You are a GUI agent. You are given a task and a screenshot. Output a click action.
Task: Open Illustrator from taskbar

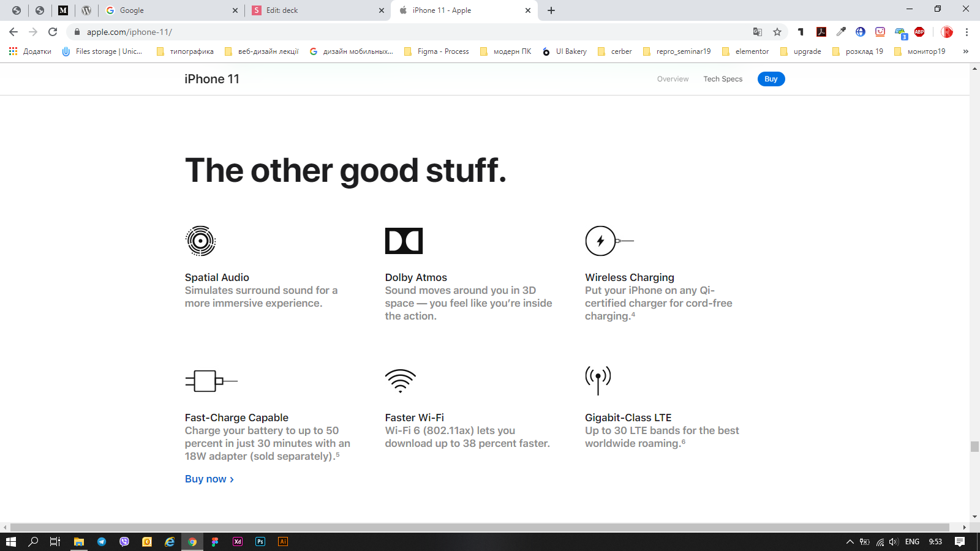[283, 542]
